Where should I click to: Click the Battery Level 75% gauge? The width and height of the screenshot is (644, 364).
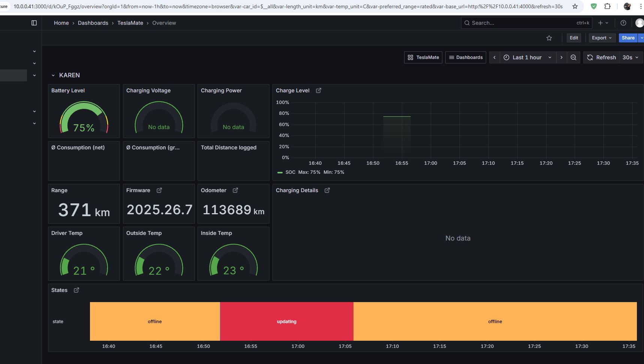[x=84, y=117]
